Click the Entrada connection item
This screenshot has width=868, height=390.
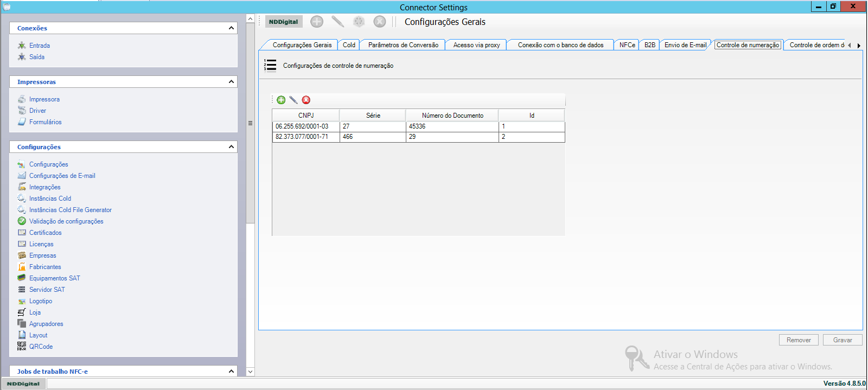[x=39, y=46]
